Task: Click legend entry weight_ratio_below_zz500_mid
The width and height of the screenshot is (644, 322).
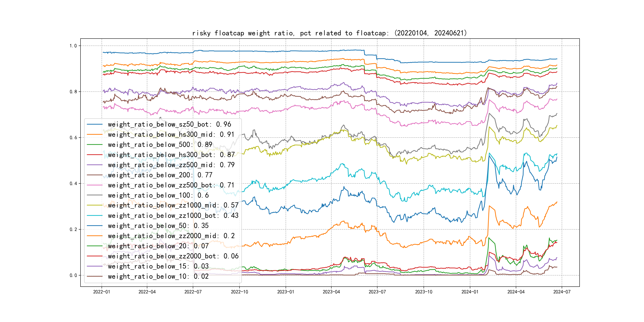Action: point(171,165)
